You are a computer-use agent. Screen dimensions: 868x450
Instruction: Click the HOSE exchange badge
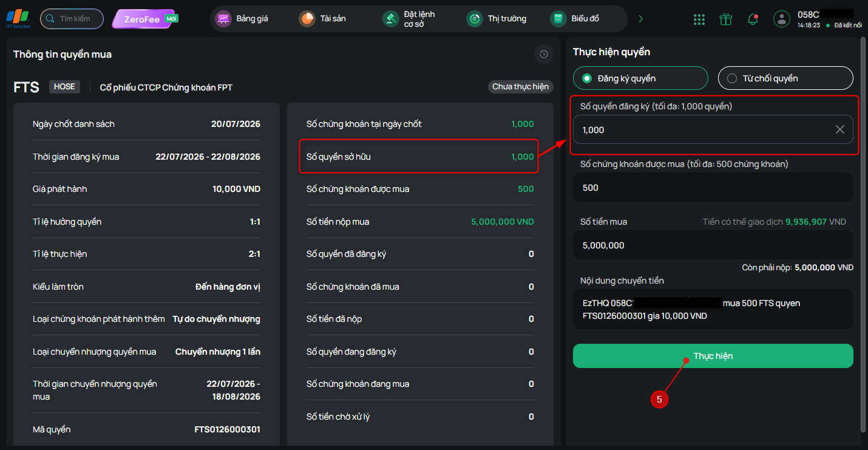point(64,87)
